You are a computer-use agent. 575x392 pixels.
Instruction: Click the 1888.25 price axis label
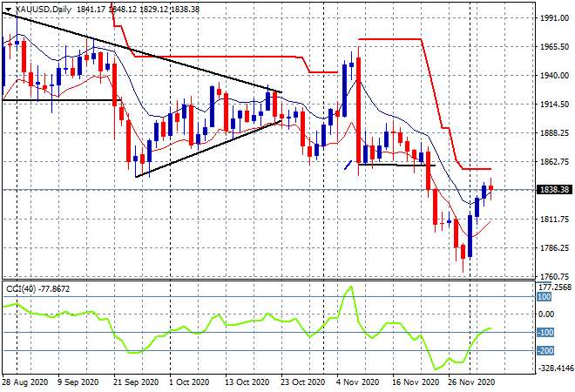(x=554, y=132)
